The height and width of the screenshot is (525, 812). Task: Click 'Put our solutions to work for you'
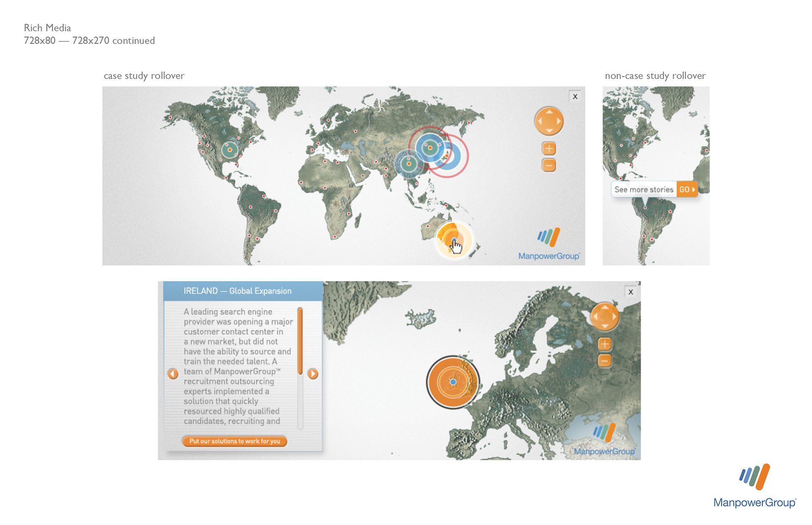point(235,441)
